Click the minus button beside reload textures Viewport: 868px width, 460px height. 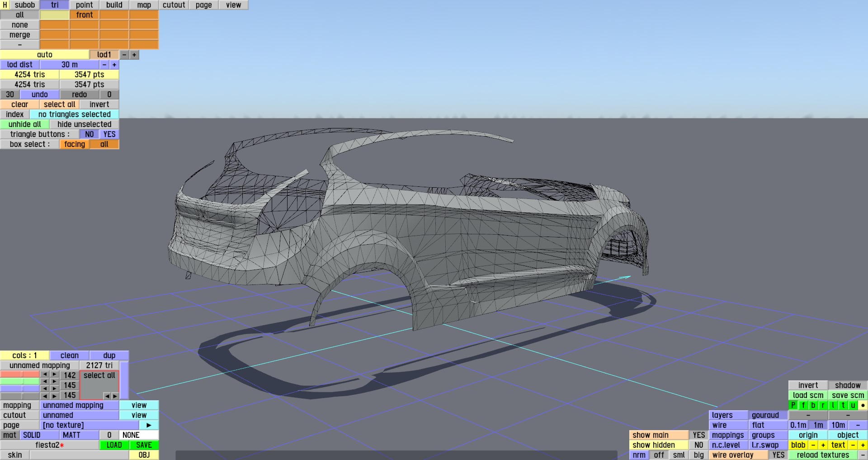(x=863, y=455)
